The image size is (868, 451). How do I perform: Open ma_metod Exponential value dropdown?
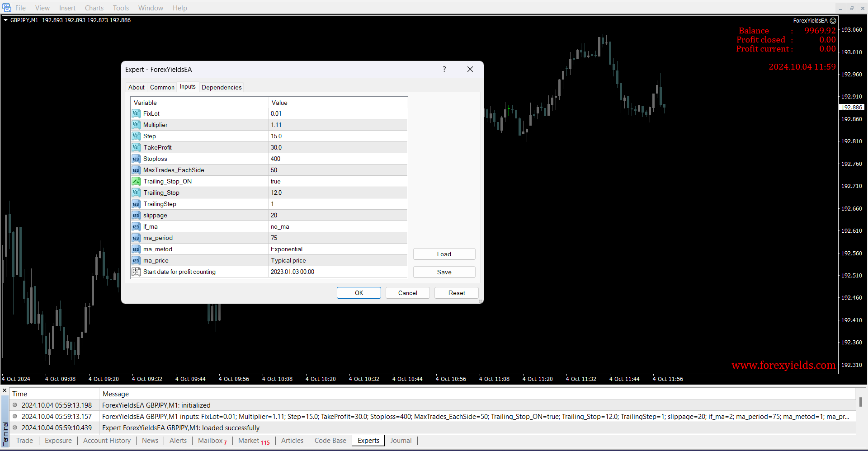[338, 249]
